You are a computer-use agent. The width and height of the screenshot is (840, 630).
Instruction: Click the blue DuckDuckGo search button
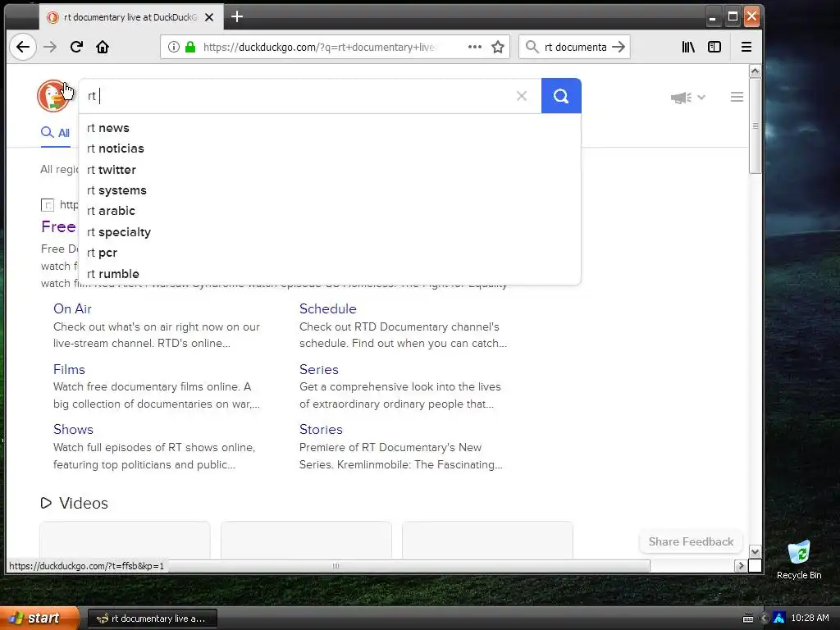(561, 96)
